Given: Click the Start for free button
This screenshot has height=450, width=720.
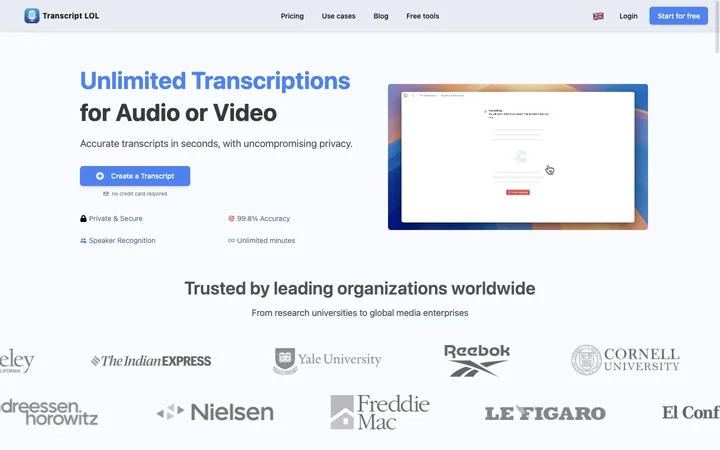Looking at the screenshot, I should point(678,16).
